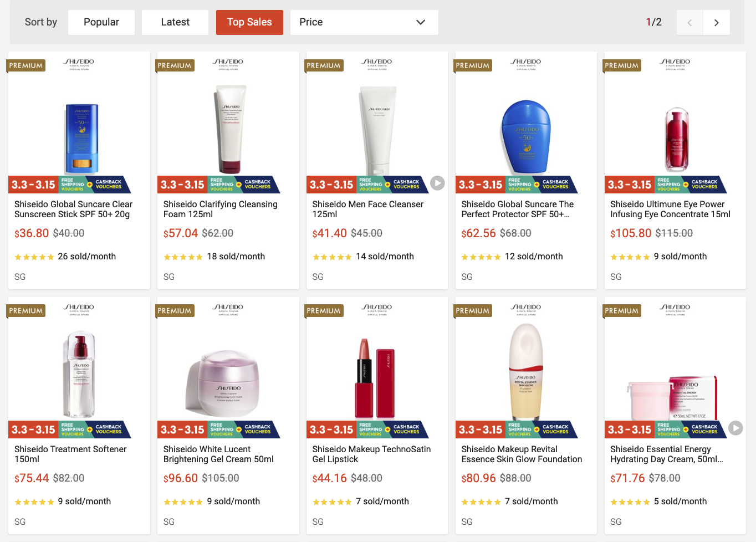Click the previous page arrow
Image resolution: width=756 pixels, height=542 pixels.
click(x=689, y=23)
